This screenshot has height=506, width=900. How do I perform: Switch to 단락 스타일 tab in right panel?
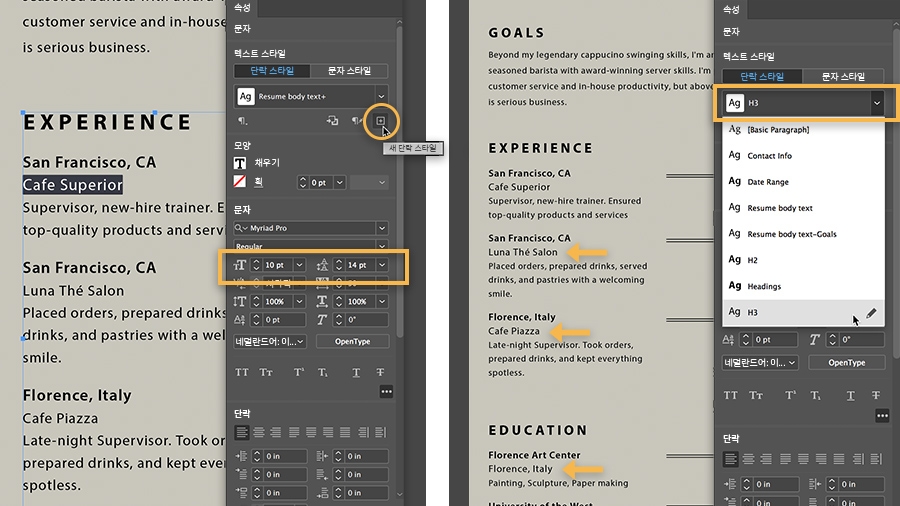coord(762,76)
